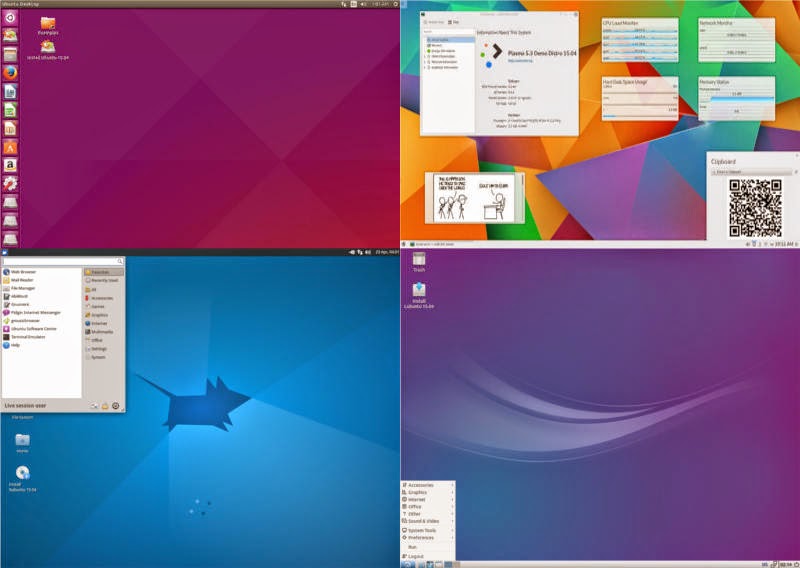Click the Amazon icon in Unity dock
The image size is (800, 568).
click(10, 165)
